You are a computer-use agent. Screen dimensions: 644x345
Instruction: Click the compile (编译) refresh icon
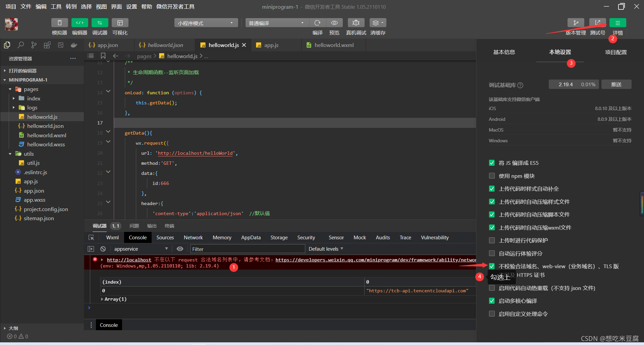[x=317, y=23]
